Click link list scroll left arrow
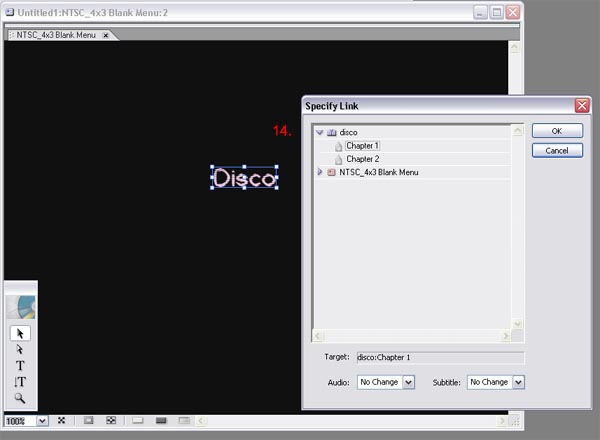 [x=318, y=336]
